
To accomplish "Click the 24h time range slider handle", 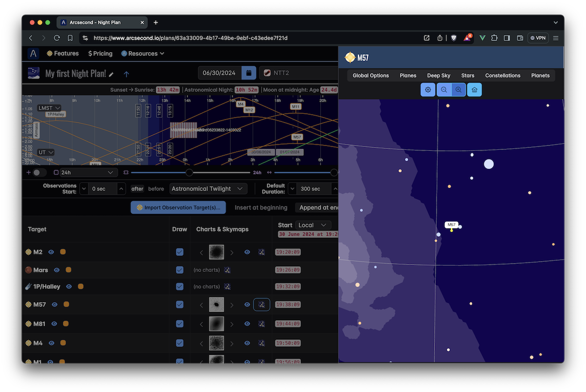I will (x=189, y=172).
